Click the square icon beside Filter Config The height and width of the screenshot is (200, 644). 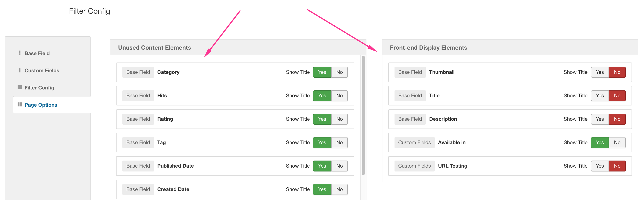click(20, 87)
